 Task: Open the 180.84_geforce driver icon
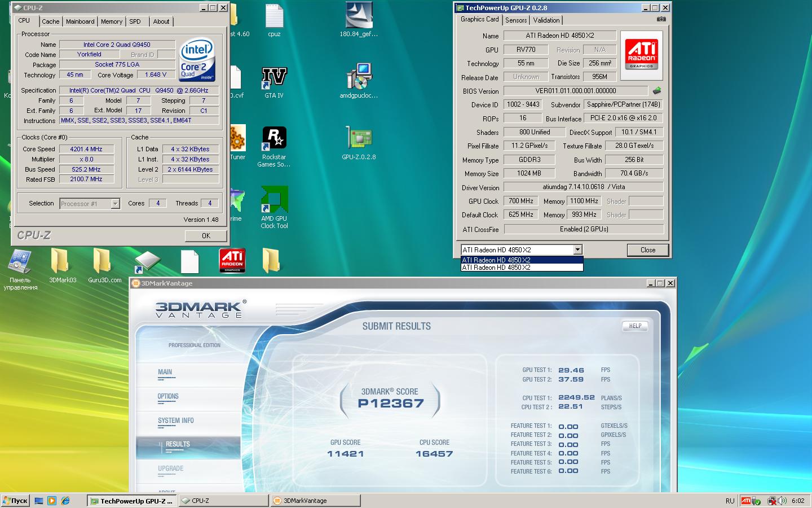359,19
